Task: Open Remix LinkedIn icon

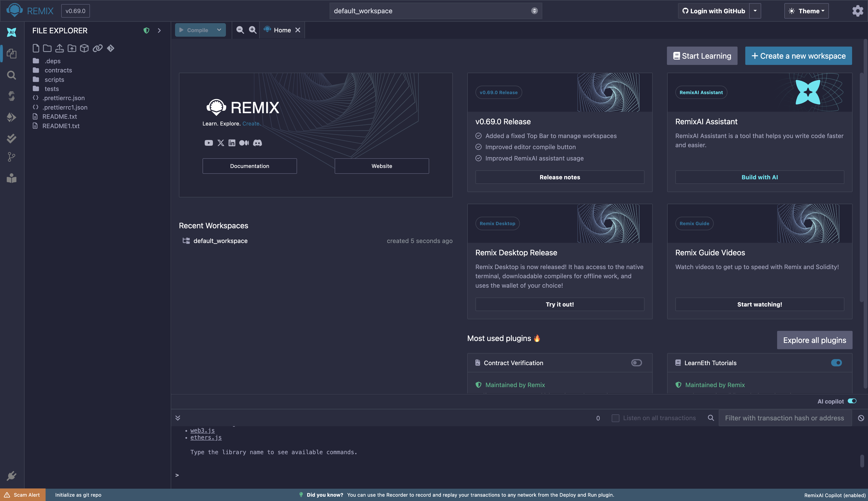Action: click(x=232, y=143)
